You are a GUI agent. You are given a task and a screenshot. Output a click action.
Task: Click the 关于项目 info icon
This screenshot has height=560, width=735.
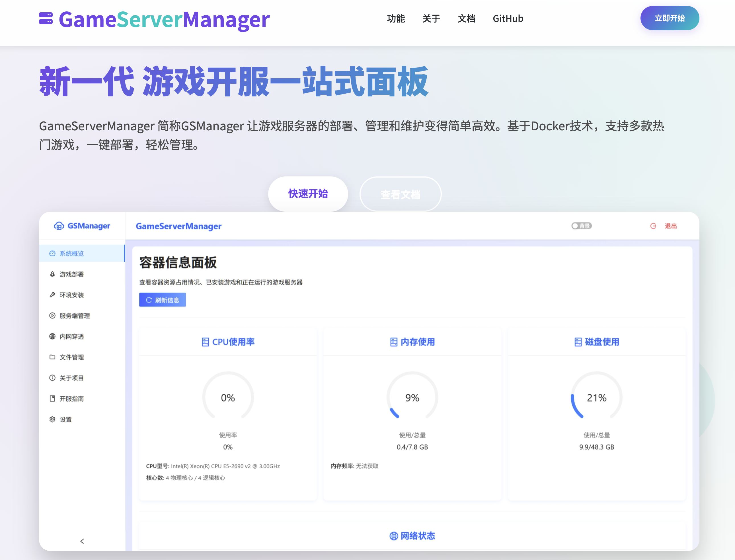tap(52, 378)
